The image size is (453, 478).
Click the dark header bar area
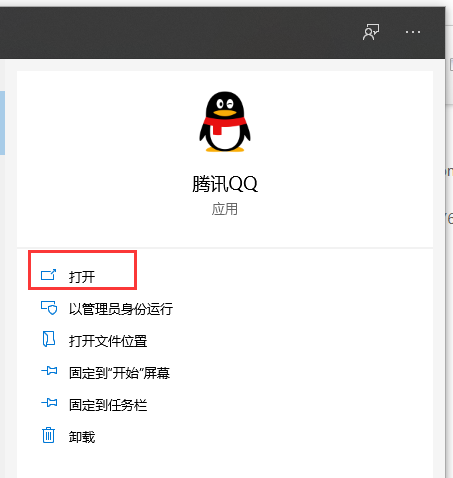180,32
